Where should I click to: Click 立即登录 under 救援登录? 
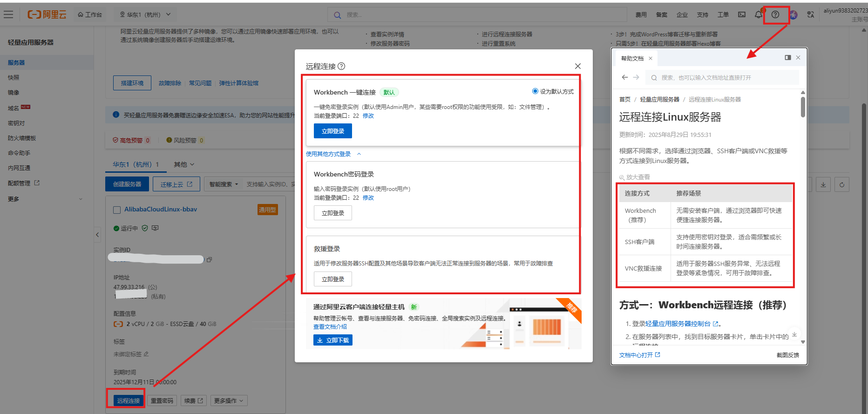point(333,279)
